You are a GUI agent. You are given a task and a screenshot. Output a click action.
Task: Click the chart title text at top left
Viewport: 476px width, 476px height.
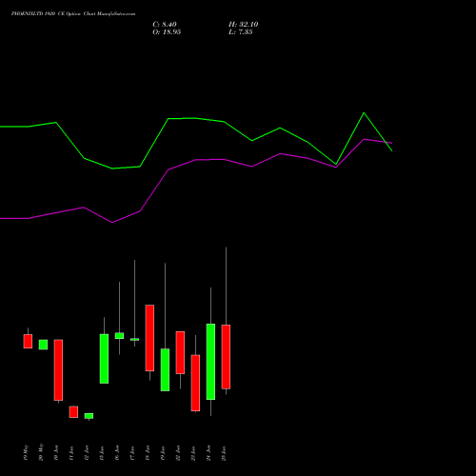point(73,14)
